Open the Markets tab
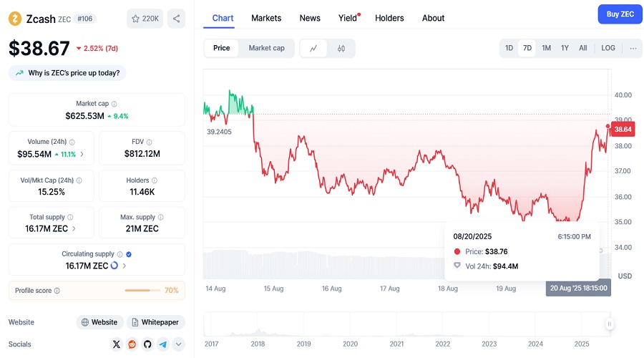 (x=266, y=18)
